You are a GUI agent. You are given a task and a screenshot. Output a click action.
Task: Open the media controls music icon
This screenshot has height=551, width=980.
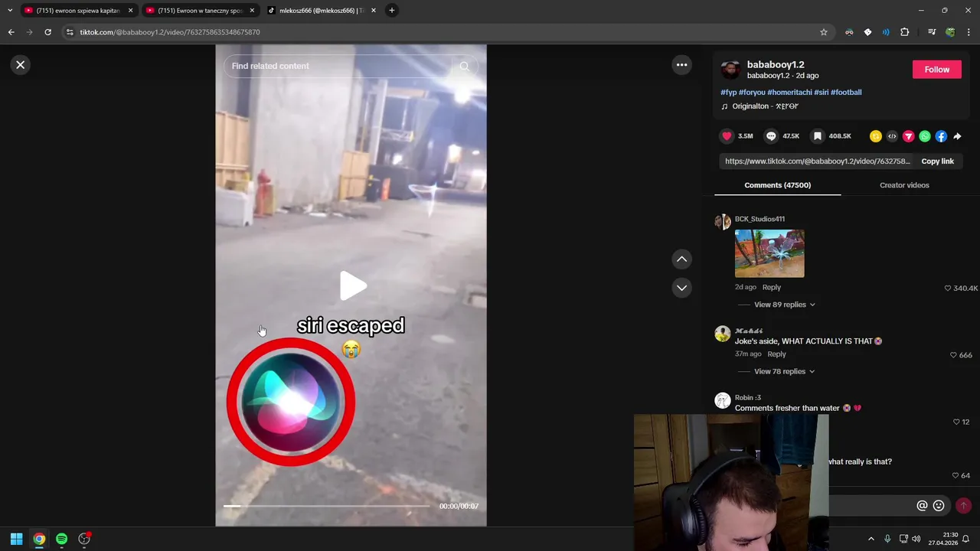click(932, 32)
